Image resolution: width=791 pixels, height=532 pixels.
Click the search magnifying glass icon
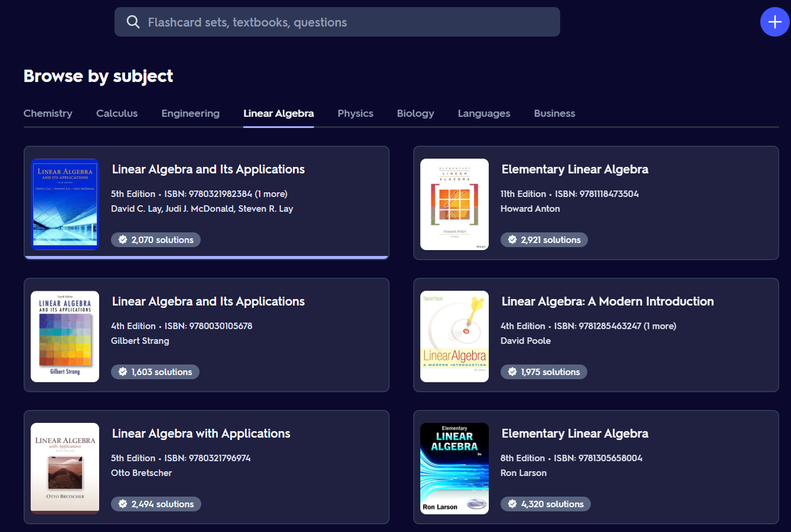[133, 22]
